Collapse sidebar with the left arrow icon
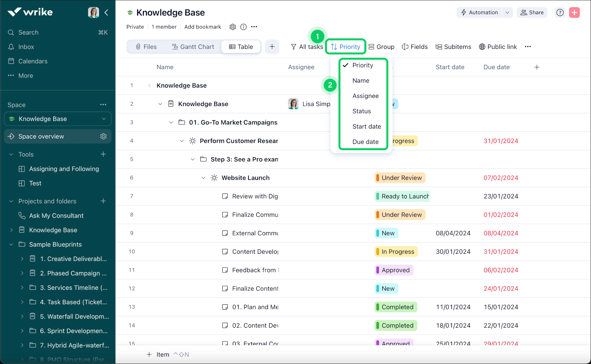591x364 pixels. [x=106, y=12]
